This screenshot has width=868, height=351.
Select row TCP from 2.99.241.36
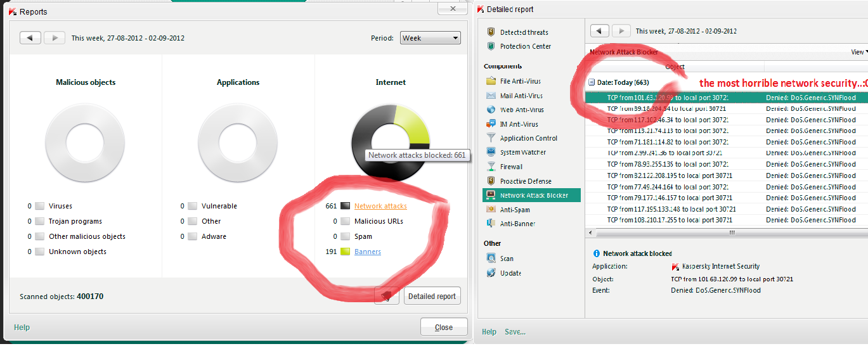(727, 153)
